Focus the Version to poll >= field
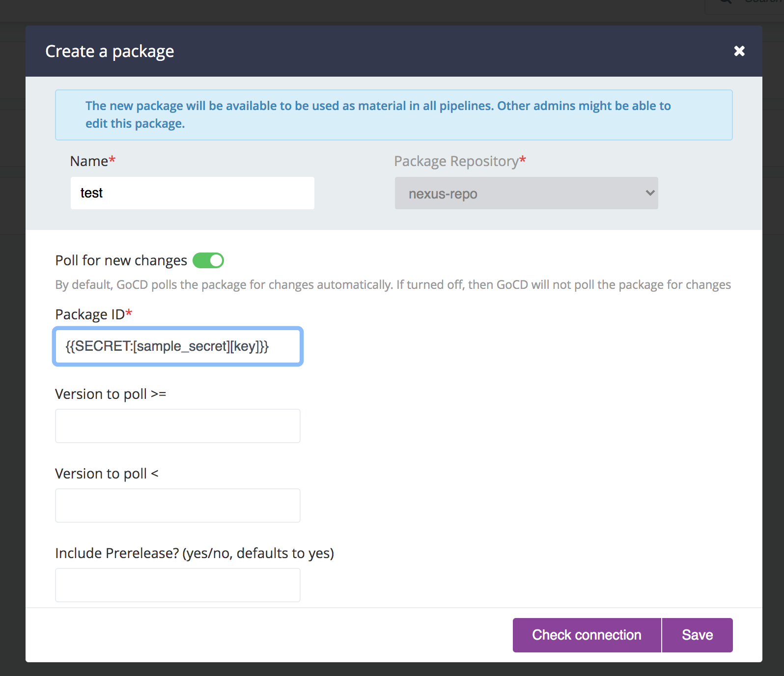 pos(178,426)
